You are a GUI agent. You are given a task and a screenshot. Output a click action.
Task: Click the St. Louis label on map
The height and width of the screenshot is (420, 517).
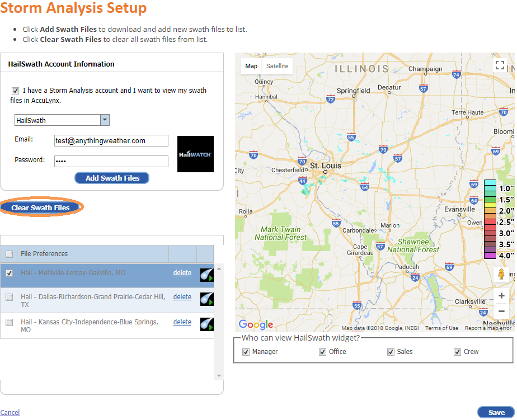(x=326, y=166)
